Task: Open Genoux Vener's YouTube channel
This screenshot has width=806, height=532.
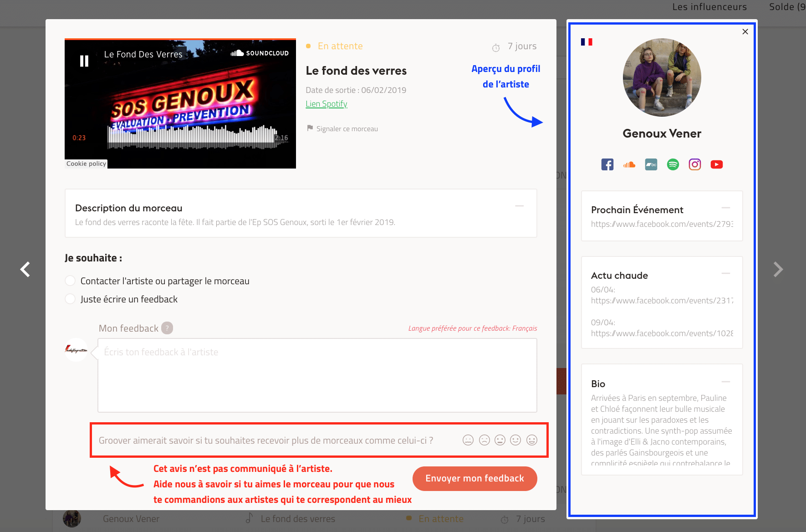Action: coord(717,164)
